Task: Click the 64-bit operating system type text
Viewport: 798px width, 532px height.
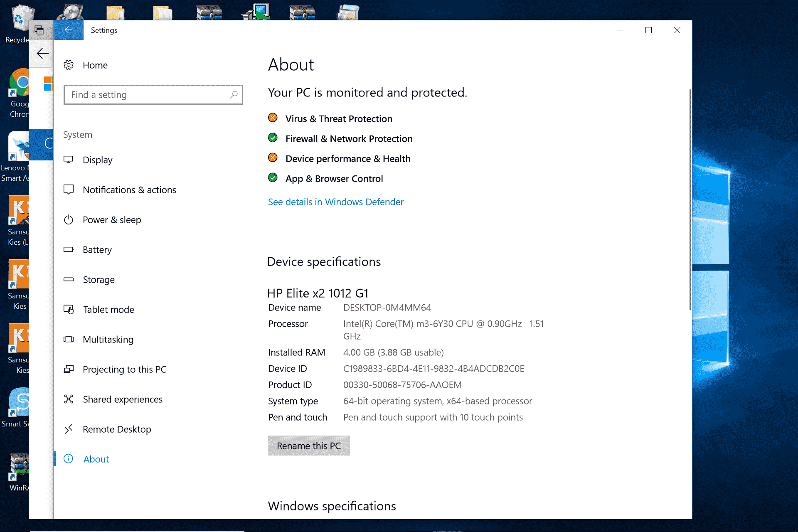Action: click(438, 401)
